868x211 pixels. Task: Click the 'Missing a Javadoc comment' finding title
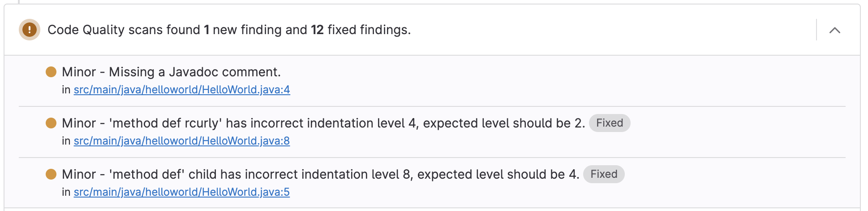(x=195, y=72)
